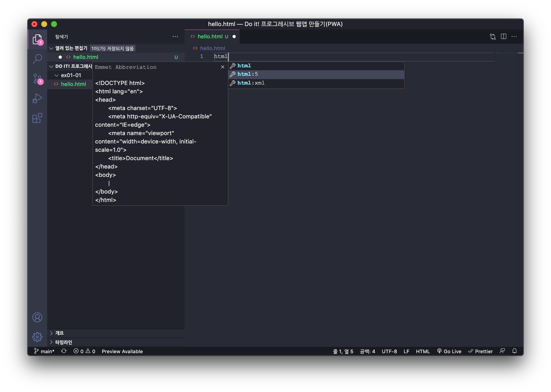The height and width of the screenshot is (392, 551).
Task: Open the Extensions view
Action: point(37,118)
